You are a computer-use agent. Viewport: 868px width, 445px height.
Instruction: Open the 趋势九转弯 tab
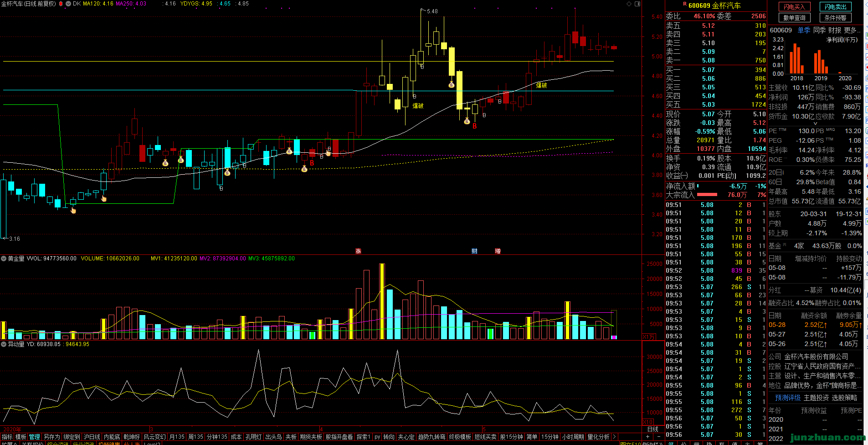[431, 437]
